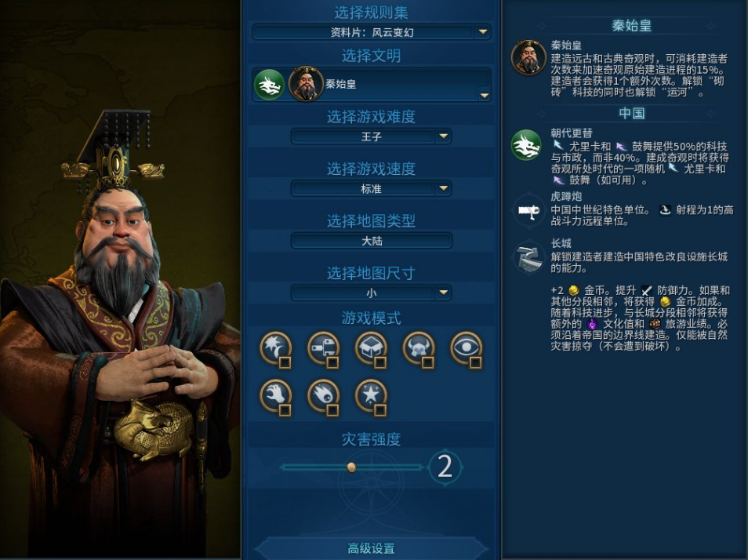Expand the 王子 difficulty dropdown
Viewport: 748px width, 560px height.
371,137
